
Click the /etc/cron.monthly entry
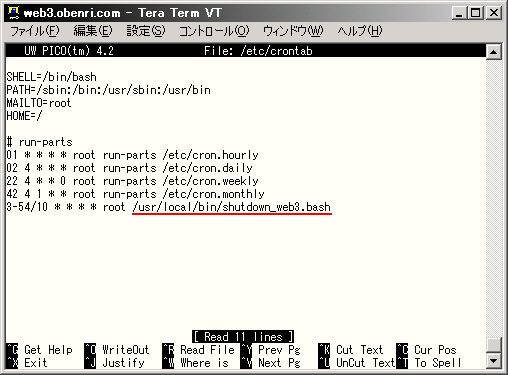point(214,194)
